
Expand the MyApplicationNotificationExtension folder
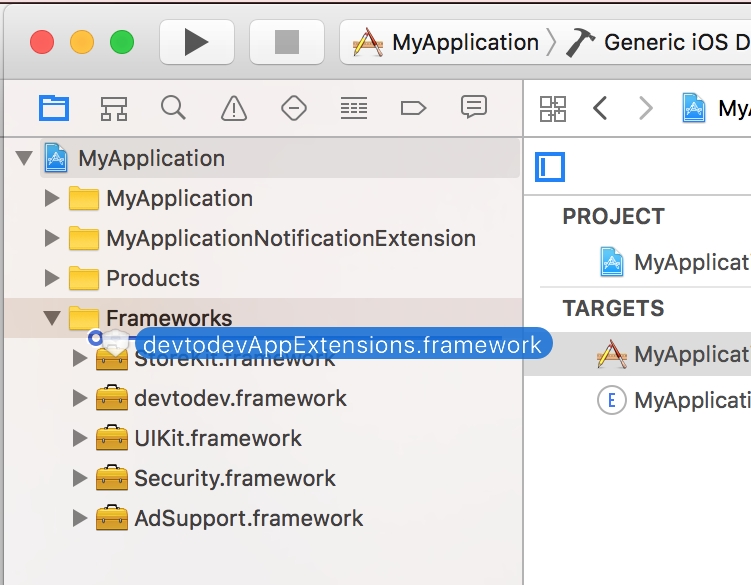coord(51,238)
